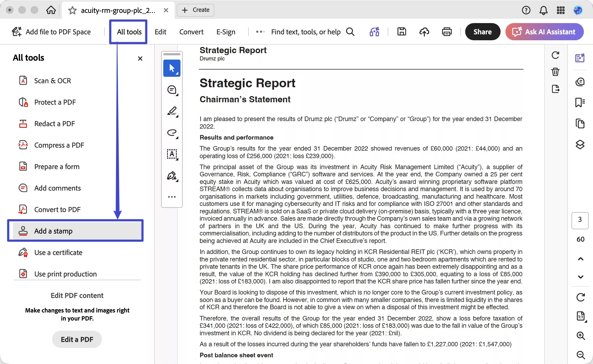The height and width of the screenshot is (364, 593).
Task: Select the Add text box tool
Action: coord(172,154)
